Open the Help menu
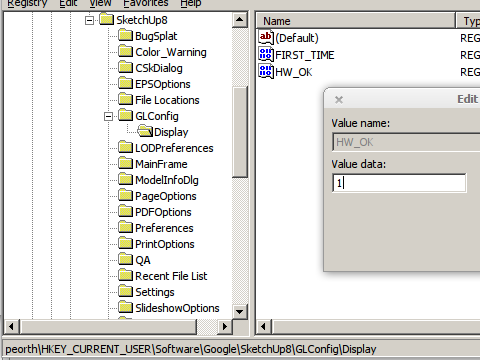This screenshot has width=480, height=360. (x=191, y=3)
